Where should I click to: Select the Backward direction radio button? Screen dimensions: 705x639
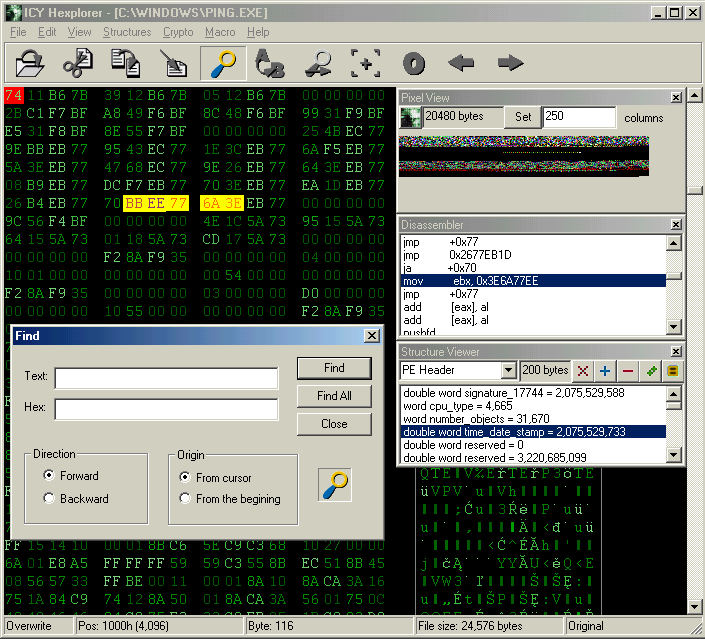[49, 498]
